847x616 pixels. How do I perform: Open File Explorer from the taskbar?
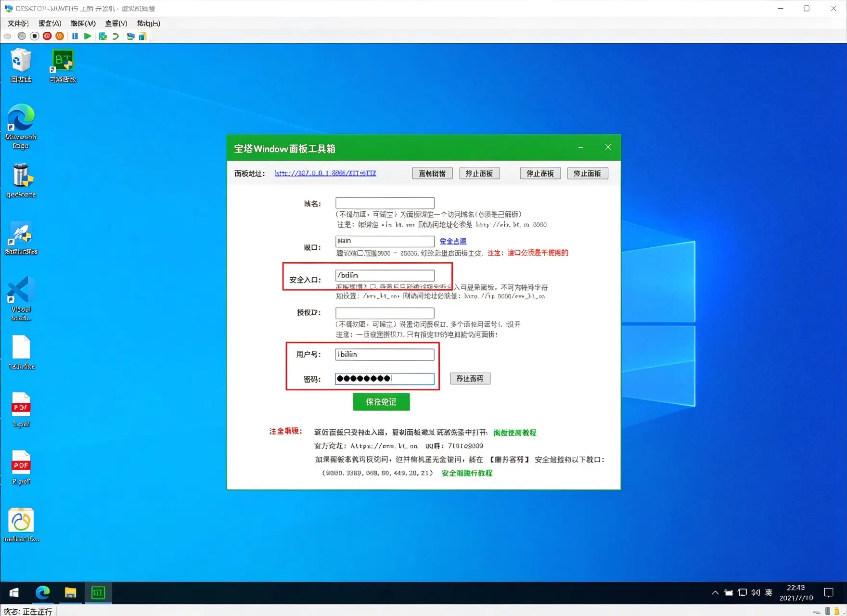[x=70, y=592]
